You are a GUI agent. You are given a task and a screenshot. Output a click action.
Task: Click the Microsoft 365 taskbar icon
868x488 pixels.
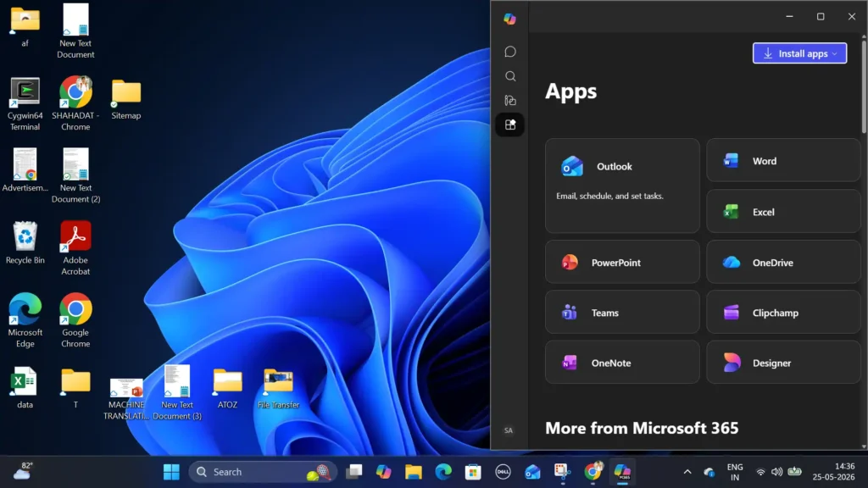pyautogui.click(x=622, y=472)
